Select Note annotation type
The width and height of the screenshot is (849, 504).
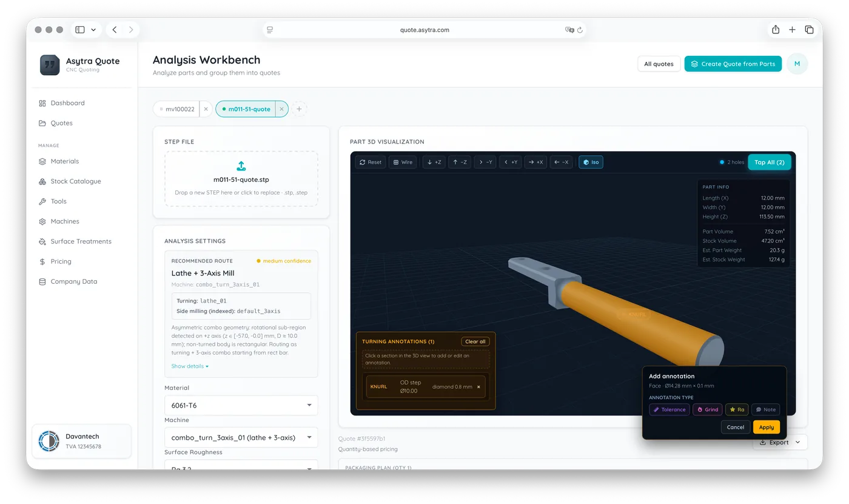click(x=765, y=409)
